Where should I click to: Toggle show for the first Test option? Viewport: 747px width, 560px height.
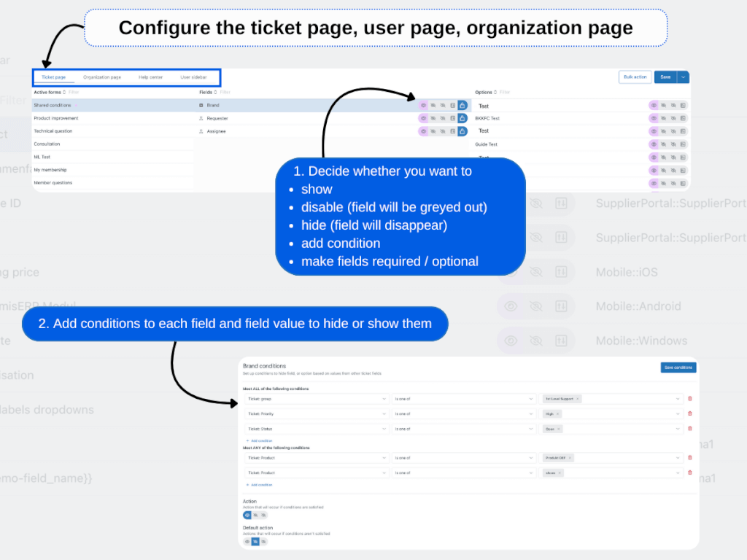coord(653,105)
